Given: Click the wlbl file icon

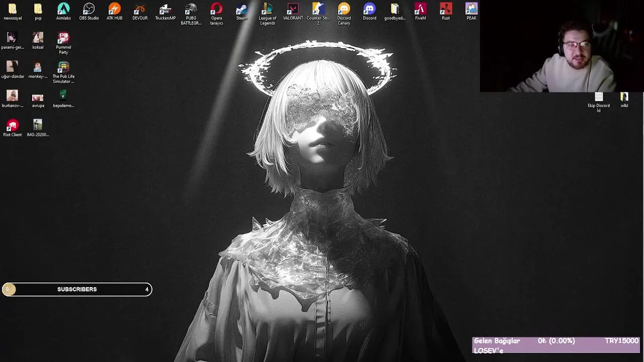Looking at the screenshot, I should (x=624, y=100).
